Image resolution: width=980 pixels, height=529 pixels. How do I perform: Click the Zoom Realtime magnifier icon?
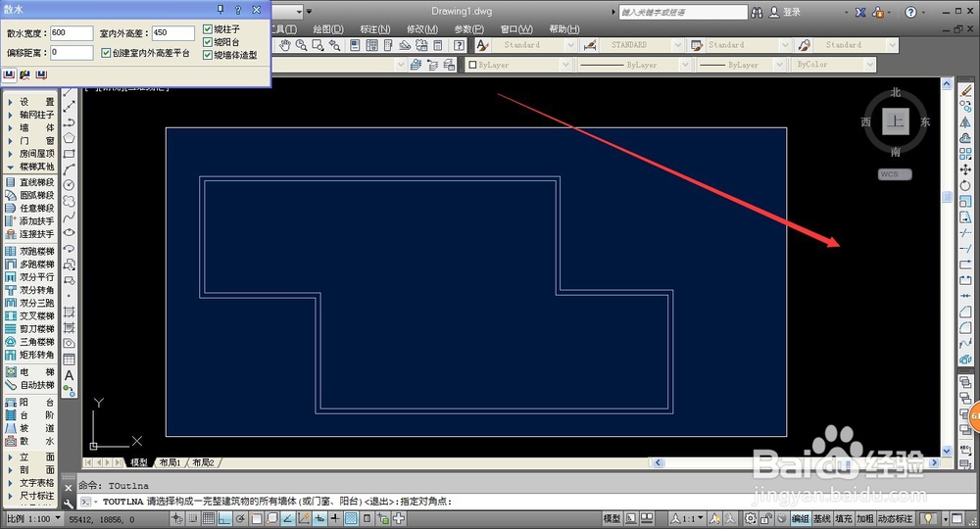click(x=301, y=45)
